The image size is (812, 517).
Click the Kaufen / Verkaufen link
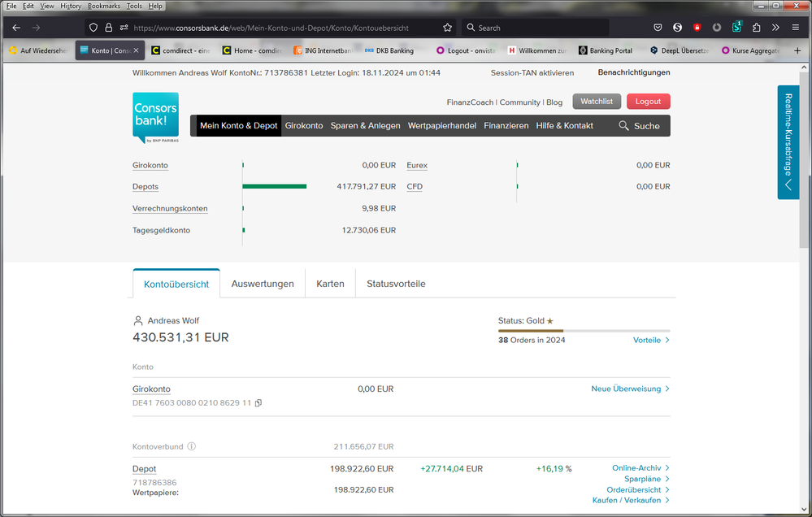click(632, 500)
